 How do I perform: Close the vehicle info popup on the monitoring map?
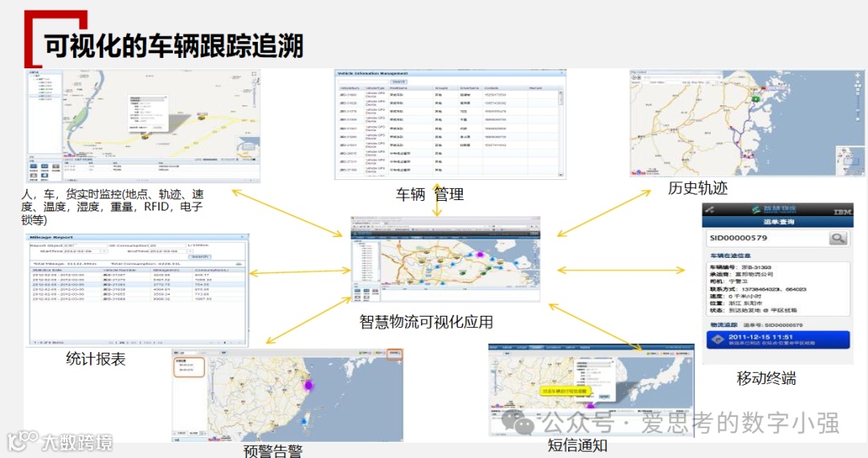165,97
